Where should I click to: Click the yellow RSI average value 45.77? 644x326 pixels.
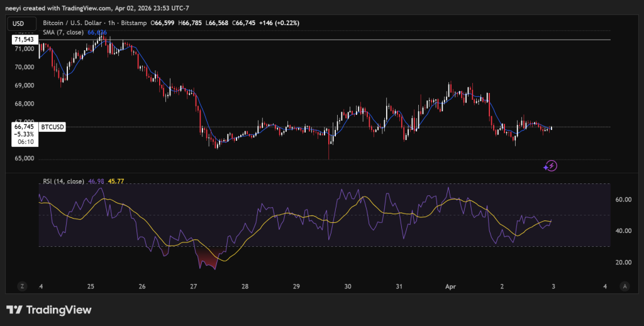pos(116,182)
